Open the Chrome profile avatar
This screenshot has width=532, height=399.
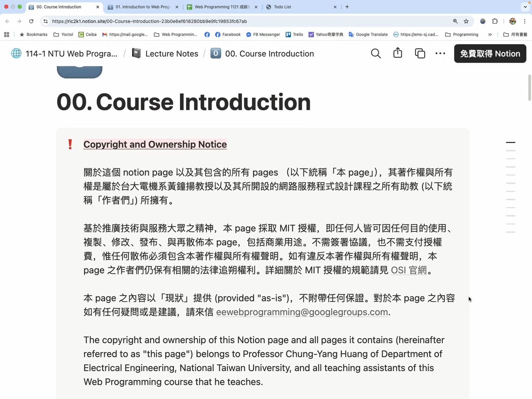[x=512, y=21]
